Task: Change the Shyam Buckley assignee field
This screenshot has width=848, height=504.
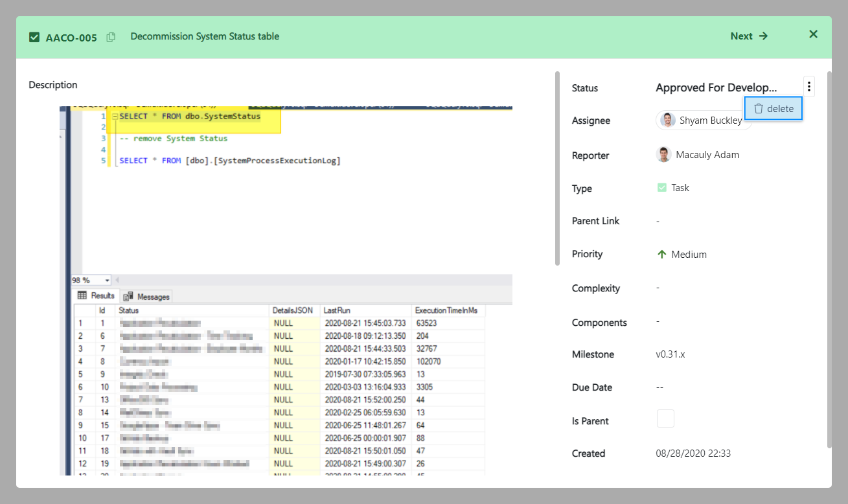Action: [704, 120]
